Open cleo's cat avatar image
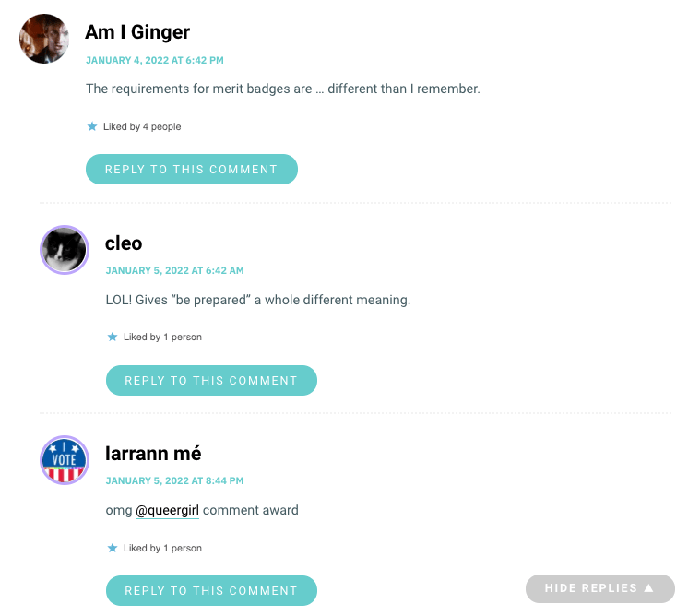This screenshot has height=616, width=688. pos(65,250)
